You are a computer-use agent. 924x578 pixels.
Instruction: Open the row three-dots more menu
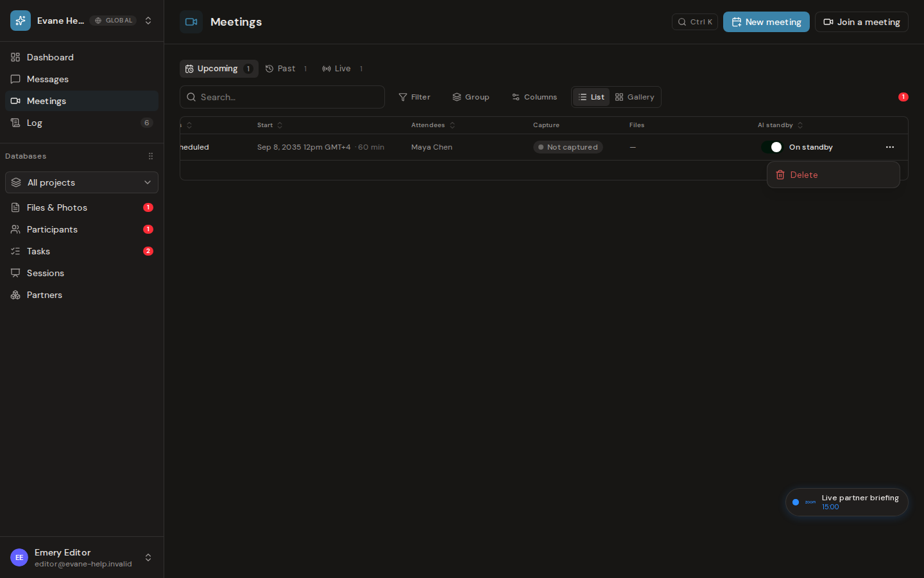pyautogui.click(x=890, y=147)
